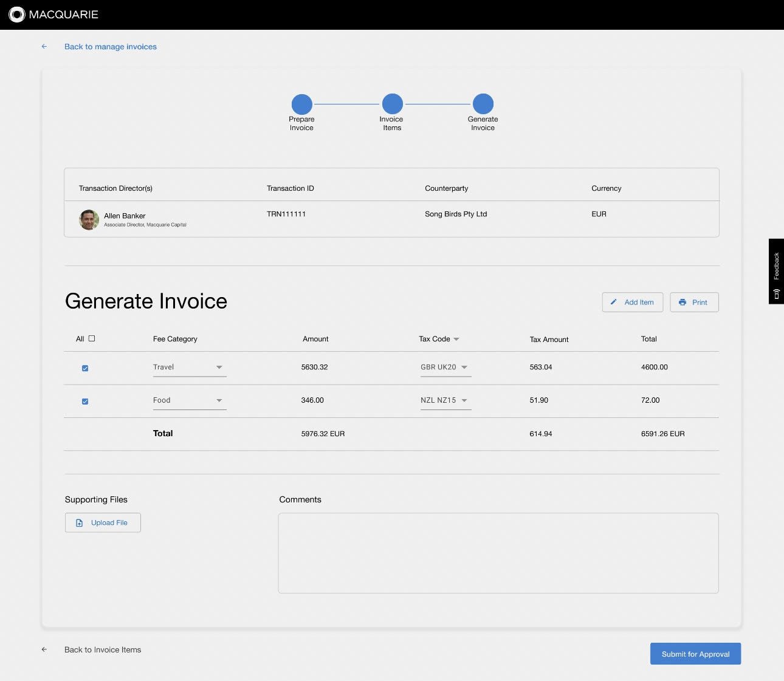
Task: Sort using the Tax Code header arrow
Action: tap(456, 339)
